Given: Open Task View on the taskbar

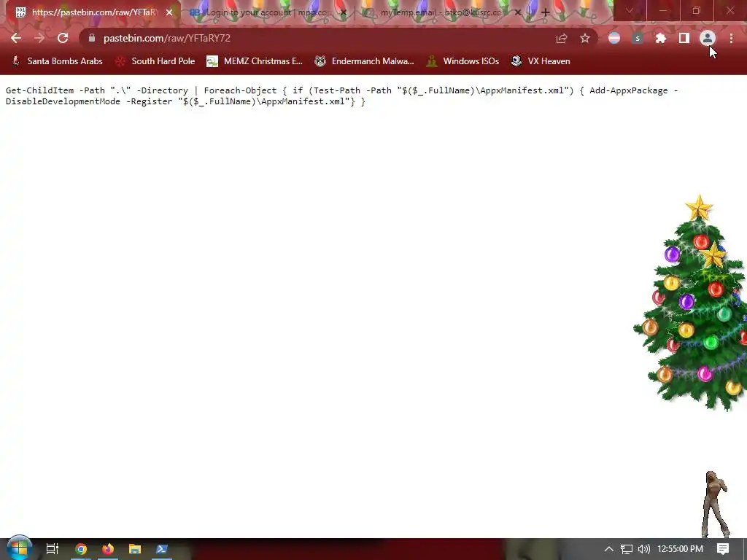Looking at the screenshot, I should click(x=53, y=549).
